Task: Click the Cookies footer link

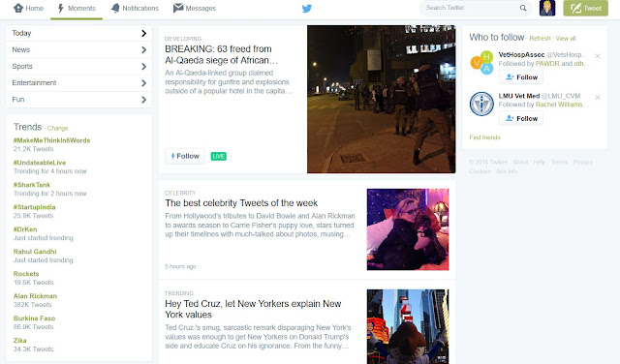Action: pyautogui.click(x=480, y=171)
